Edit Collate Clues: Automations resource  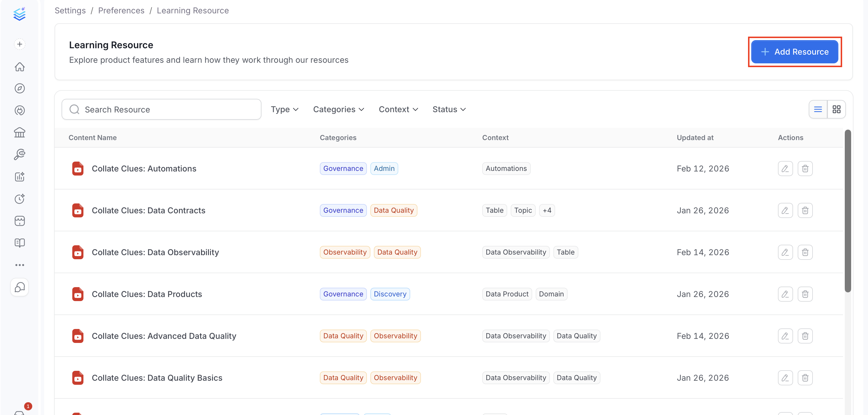[785, 169]
